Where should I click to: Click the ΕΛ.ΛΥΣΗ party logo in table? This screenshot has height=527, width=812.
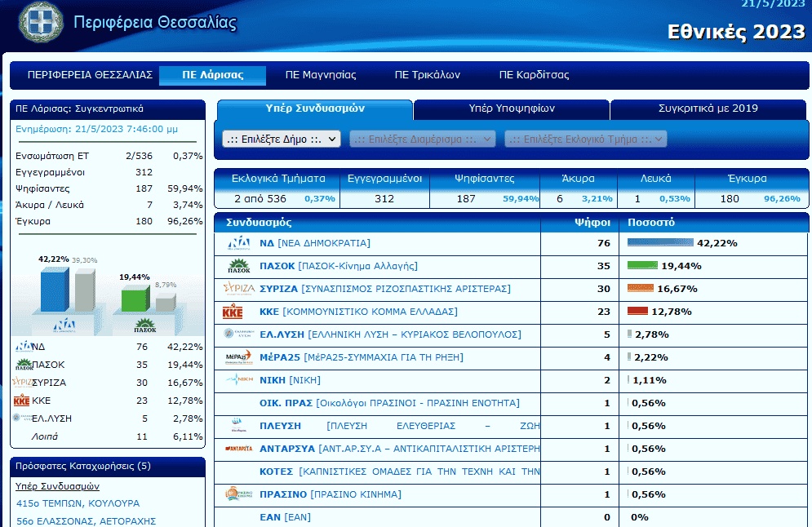tap(238, 334)
